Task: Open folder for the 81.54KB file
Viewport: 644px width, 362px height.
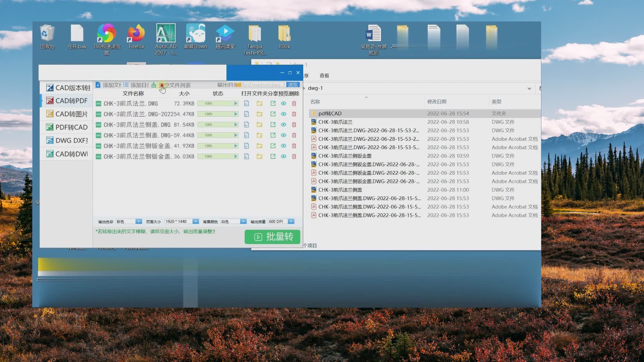Action: pos(259,125)
